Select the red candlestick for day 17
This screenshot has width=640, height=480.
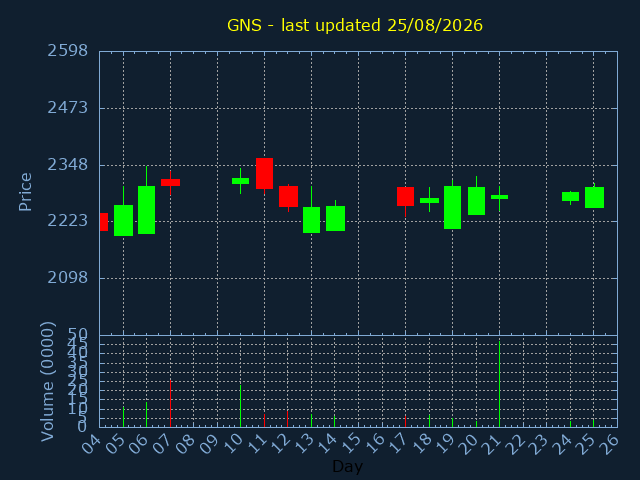coord(405,196)
